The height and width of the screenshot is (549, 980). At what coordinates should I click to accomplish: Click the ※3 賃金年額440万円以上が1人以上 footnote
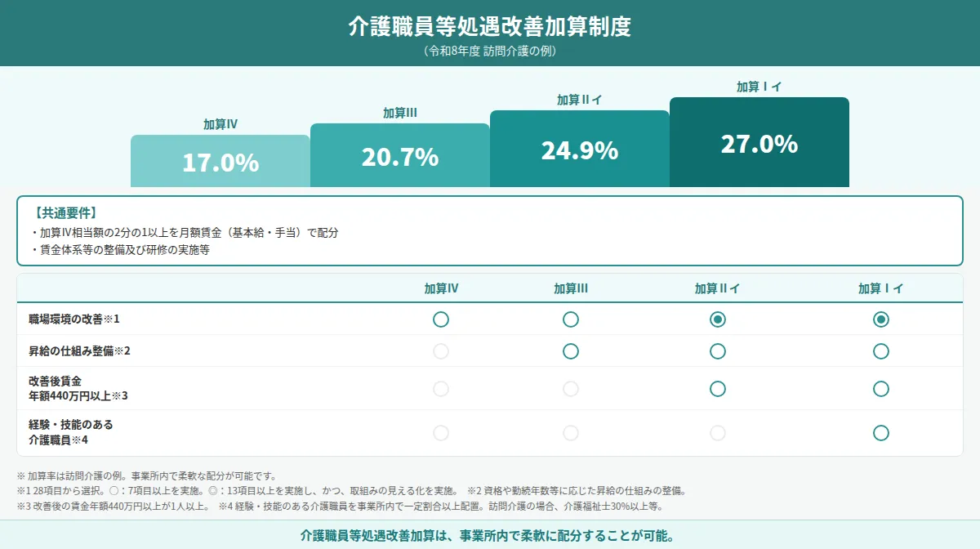pyautogui.click(x=113, y=507)
